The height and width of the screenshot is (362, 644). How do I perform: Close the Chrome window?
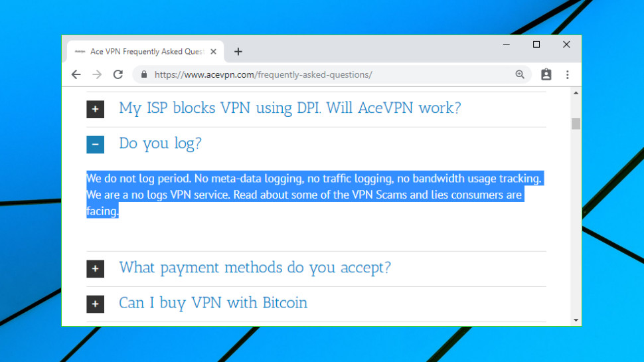[x=566, y=45]
